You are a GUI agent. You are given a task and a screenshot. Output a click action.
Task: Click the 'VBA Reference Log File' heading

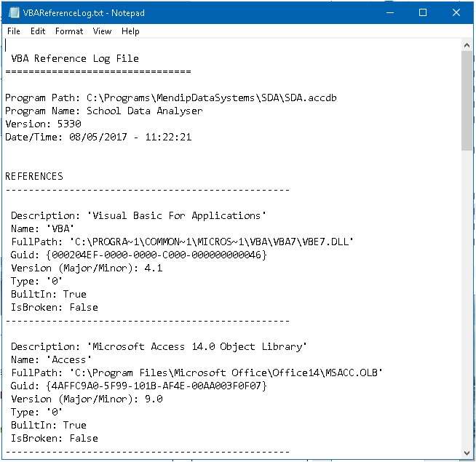coord(75,59)
